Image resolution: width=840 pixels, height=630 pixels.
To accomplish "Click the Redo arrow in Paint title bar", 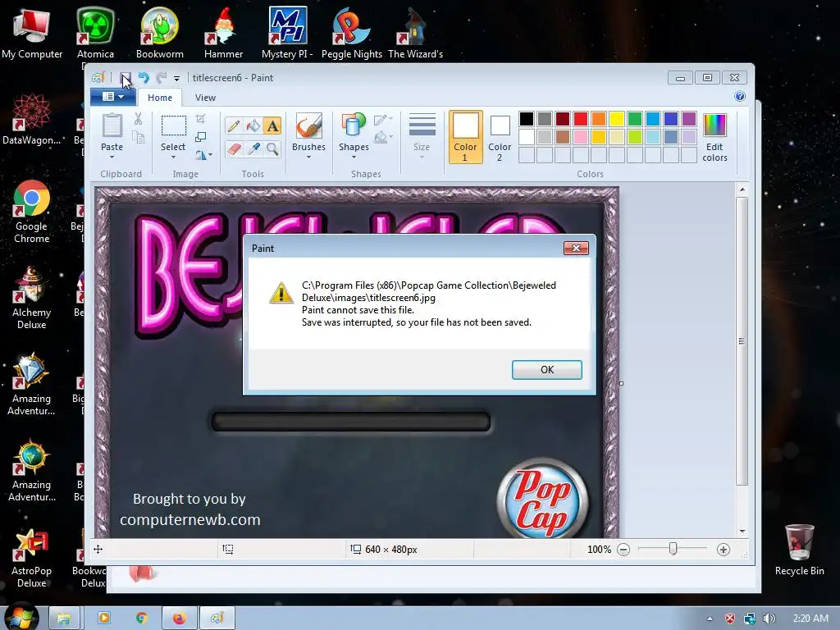I will 162,78.
